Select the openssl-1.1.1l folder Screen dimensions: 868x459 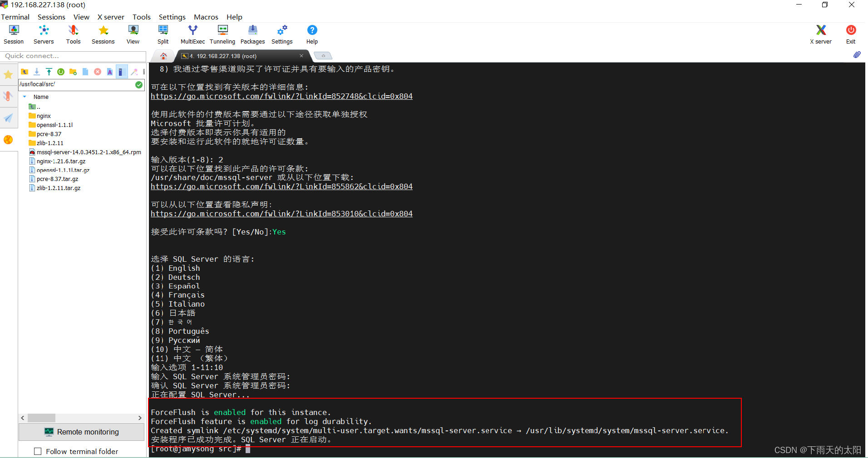51,125
